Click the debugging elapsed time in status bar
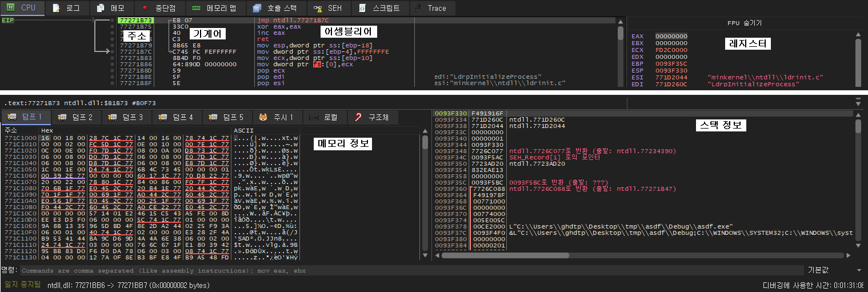This screenshot has width=868, height=292. [813, 285]
